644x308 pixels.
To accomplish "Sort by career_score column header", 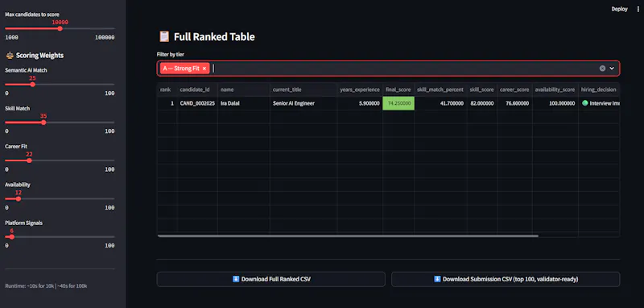I will click(x=514, y=89).
